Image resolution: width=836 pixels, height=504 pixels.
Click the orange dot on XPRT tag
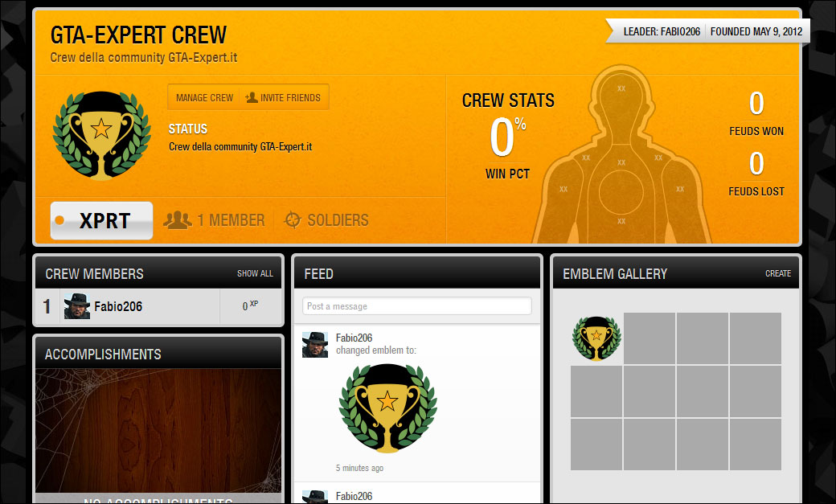[60, 220]
